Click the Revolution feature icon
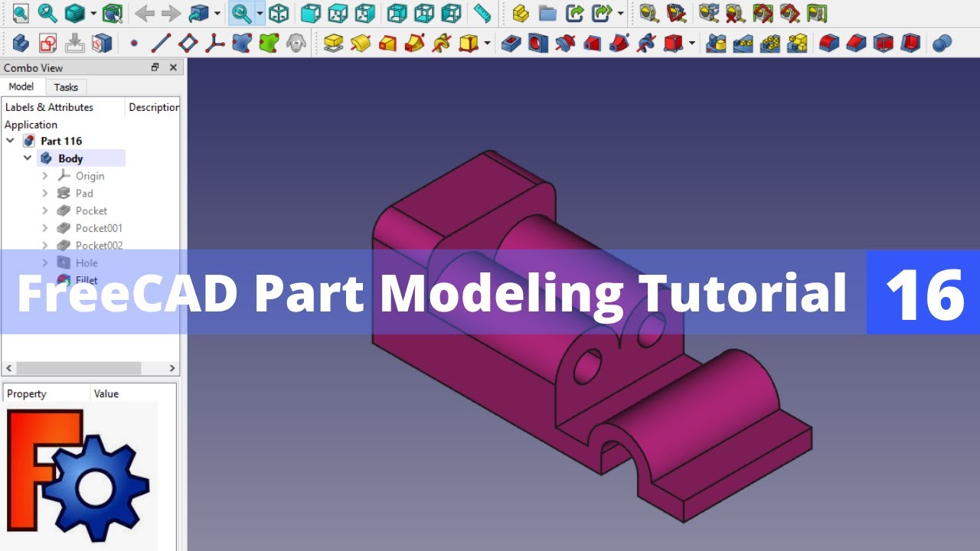The width and height of the screenshot is (980, 551). [361, 43]
